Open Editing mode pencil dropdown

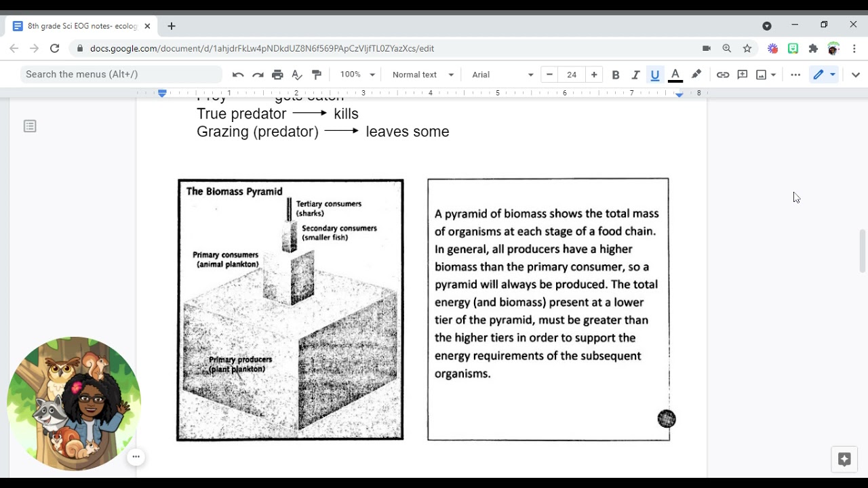[825, 75]
